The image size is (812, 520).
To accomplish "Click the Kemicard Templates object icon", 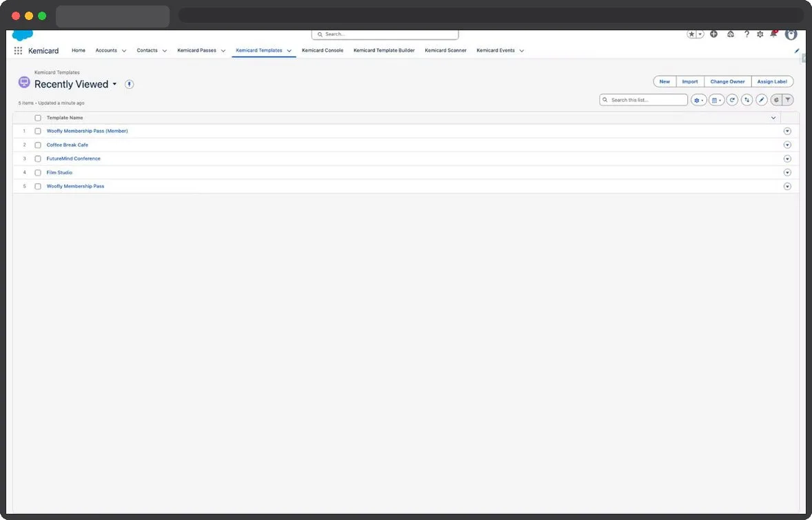I will point(24,82).
